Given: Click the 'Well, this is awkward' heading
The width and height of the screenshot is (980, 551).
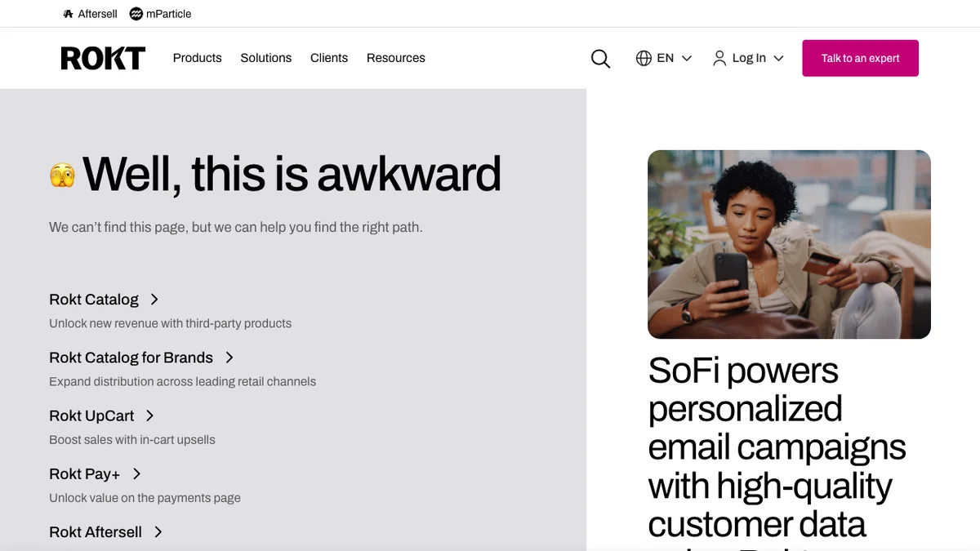Looking at the screenshot, I should click(x=292, y=174).
